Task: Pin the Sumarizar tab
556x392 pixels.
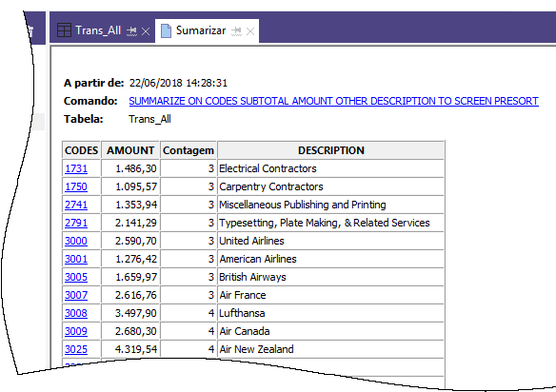Action: point(236,31)
